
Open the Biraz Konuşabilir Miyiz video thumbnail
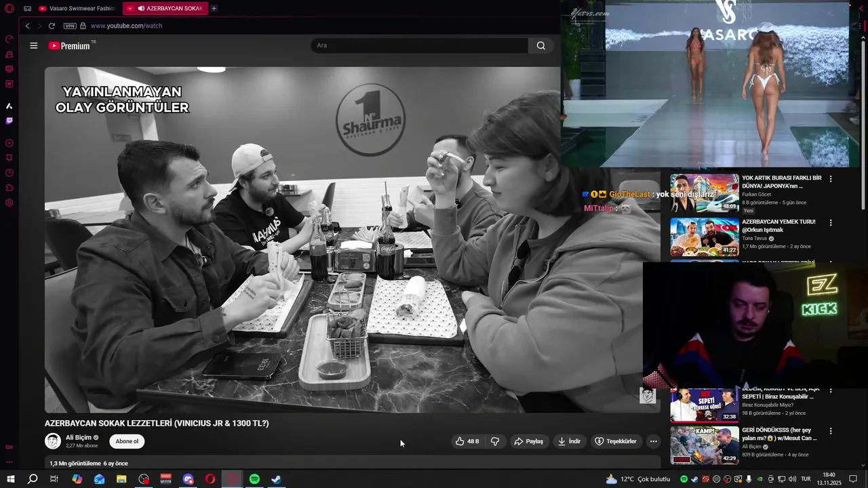point(705,405)
